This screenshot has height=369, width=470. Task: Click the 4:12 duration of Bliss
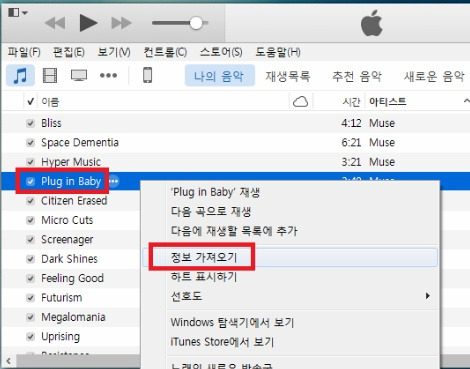351,123
